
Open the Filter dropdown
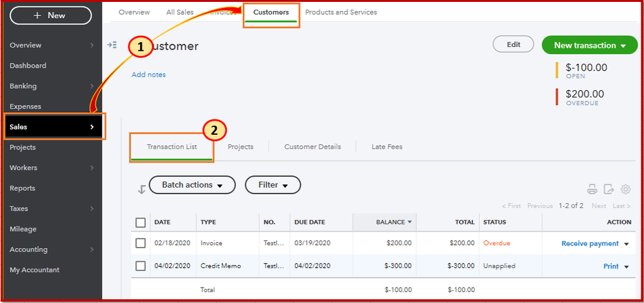click(273, 185)
